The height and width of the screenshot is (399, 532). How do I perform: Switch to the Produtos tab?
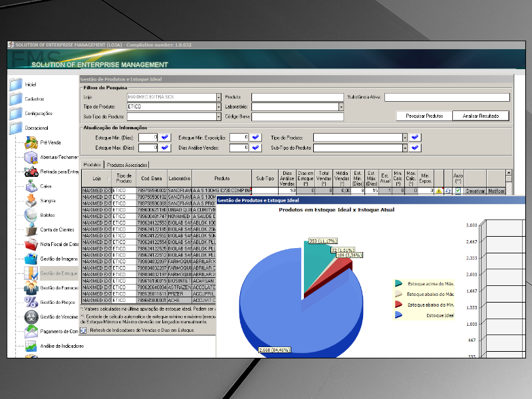[x=92, y=164]
